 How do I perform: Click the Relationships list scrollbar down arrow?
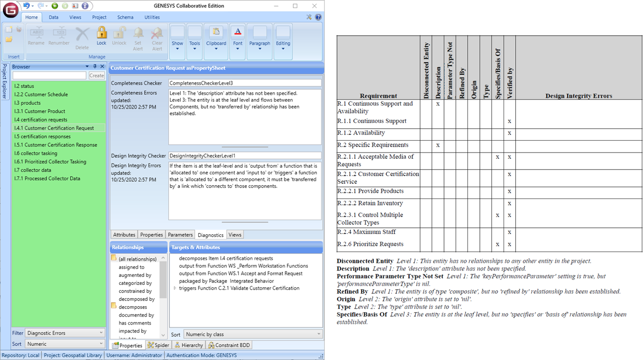click(x=163, y=335)
